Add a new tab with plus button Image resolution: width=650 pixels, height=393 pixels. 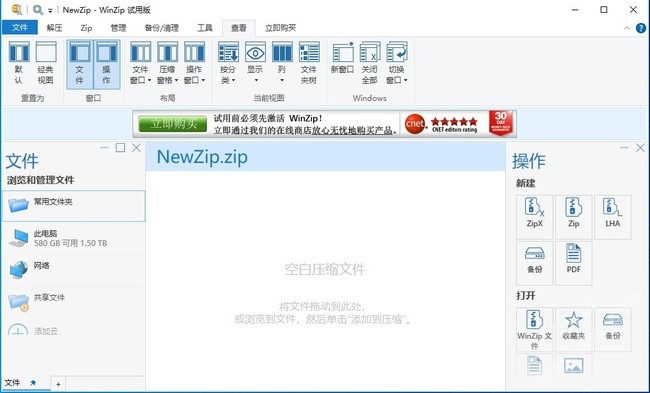pos(58,384)
